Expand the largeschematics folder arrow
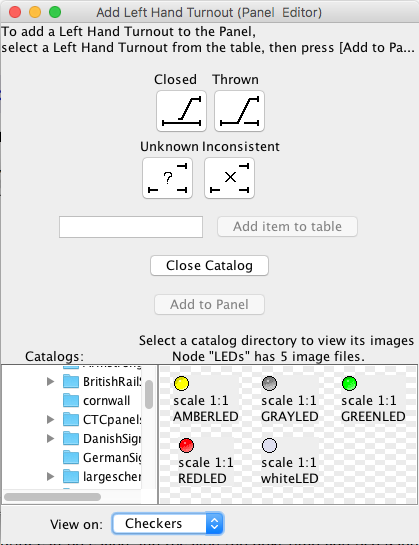Viewport: 419px width, 545px height. [50, 477]
